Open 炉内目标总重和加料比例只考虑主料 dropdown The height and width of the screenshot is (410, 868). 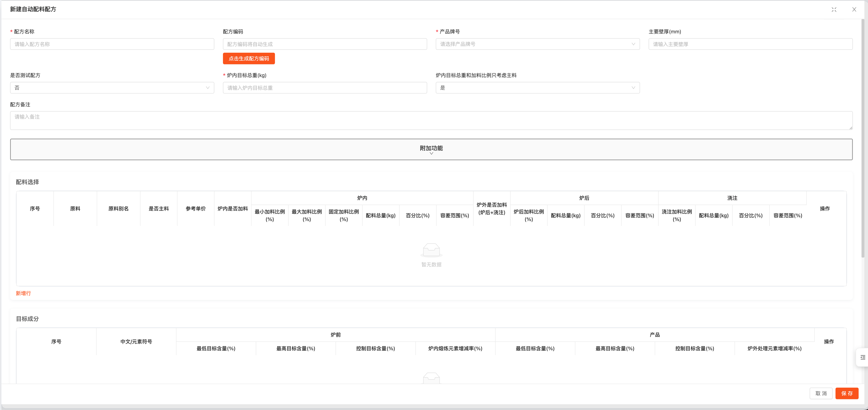coord(537,88)
